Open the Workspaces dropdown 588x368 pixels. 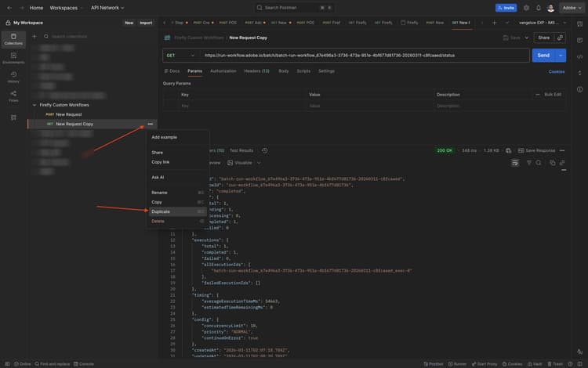pyautogui.click(x=66, y=8)
